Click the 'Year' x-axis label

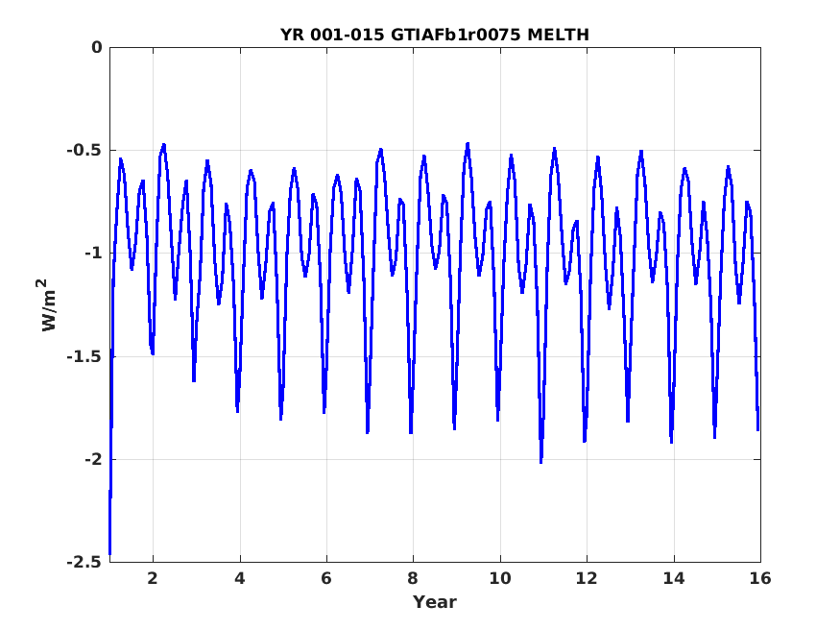click(435, 602)
